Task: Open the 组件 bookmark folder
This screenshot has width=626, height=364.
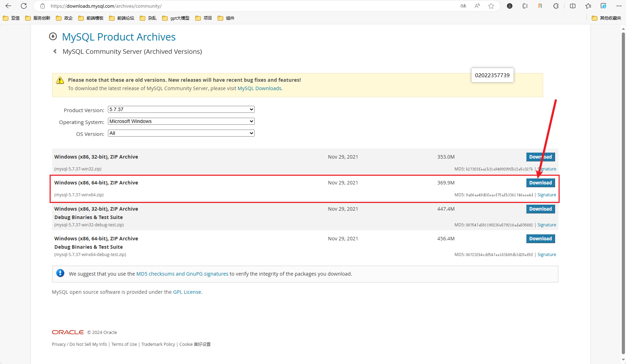Action: pyautogui.click(x=226, y=18)
